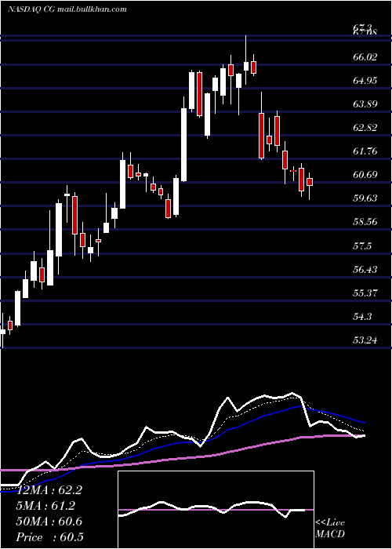392x549 pixels.
Task: Click the 12MA : 62.2 readout
Action: tap(49, 490)
